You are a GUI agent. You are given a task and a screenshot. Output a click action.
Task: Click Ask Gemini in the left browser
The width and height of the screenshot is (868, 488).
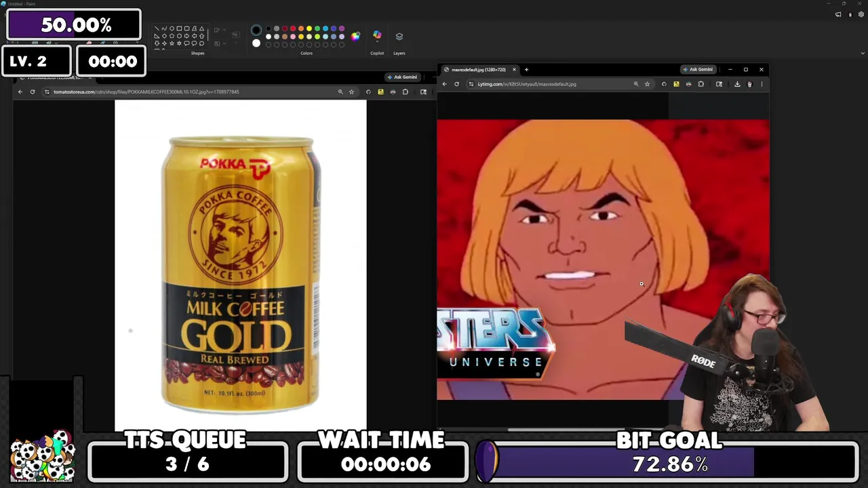[402, 77]
